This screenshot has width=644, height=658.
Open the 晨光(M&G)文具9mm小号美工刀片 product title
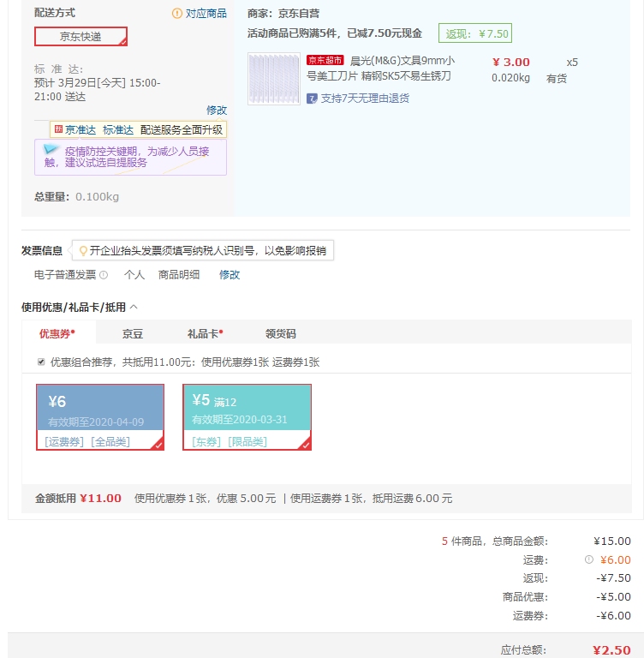tap(380, 69)
